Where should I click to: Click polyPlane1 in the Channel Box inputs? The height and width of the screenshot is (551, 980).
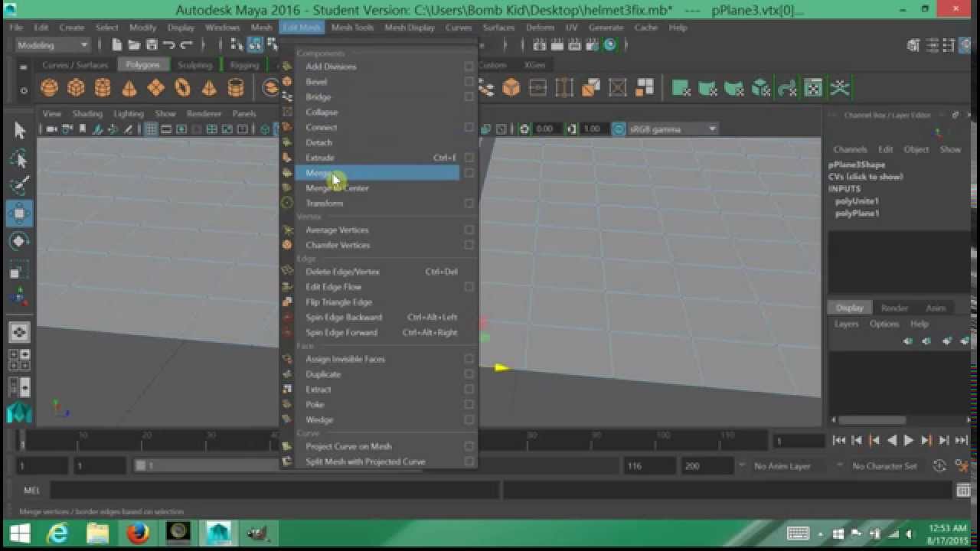pos(857,214)
